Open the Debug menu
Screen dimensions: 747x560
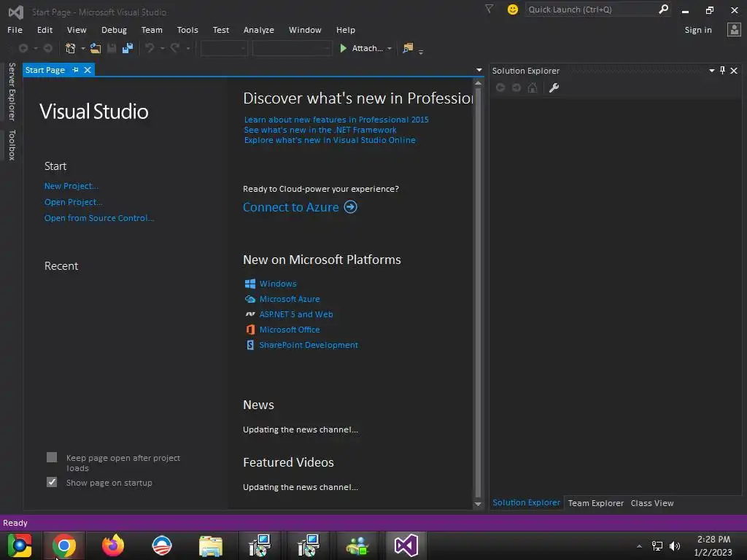click(114, 29)
